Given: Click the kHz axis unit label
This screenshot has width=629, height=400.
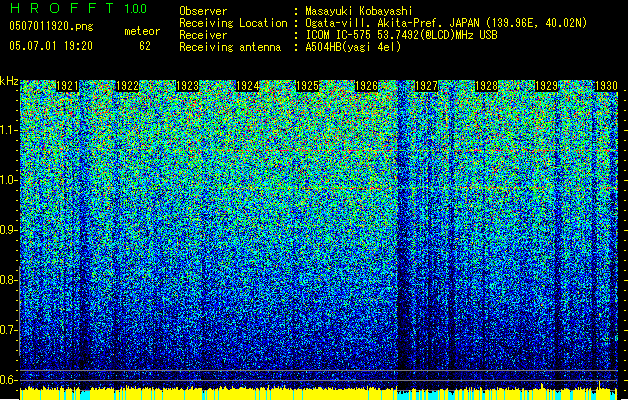Looking at the screenshot, I should pos(9,81).
